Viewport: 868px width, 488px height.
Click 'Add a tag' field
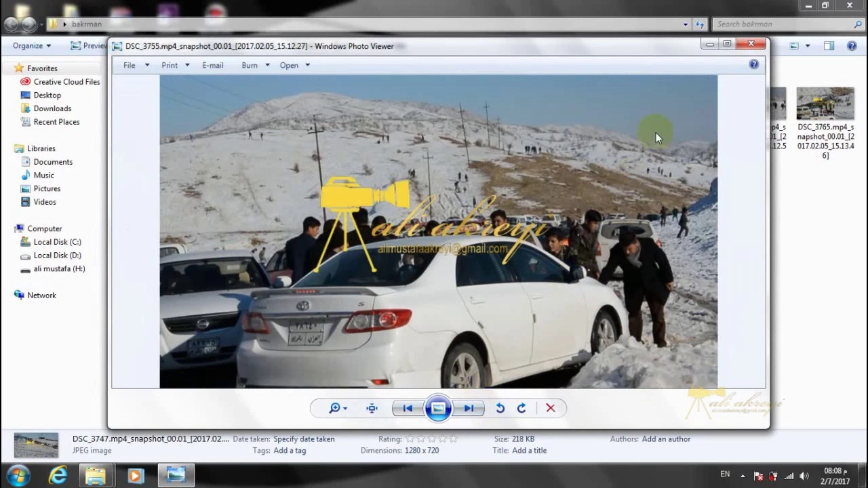290,451
